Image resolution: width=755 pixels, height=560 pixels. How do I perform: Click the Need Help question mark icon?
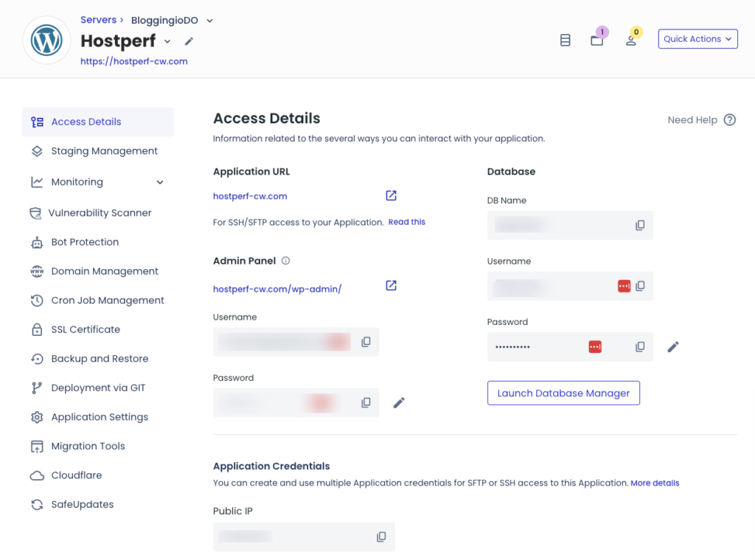click(730, 120)
